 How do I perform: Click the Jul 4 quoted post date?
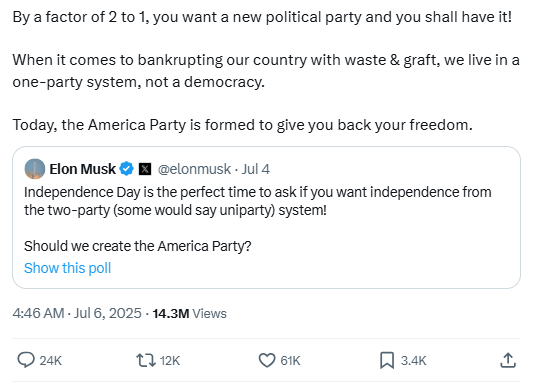click(x=256, y=169)
